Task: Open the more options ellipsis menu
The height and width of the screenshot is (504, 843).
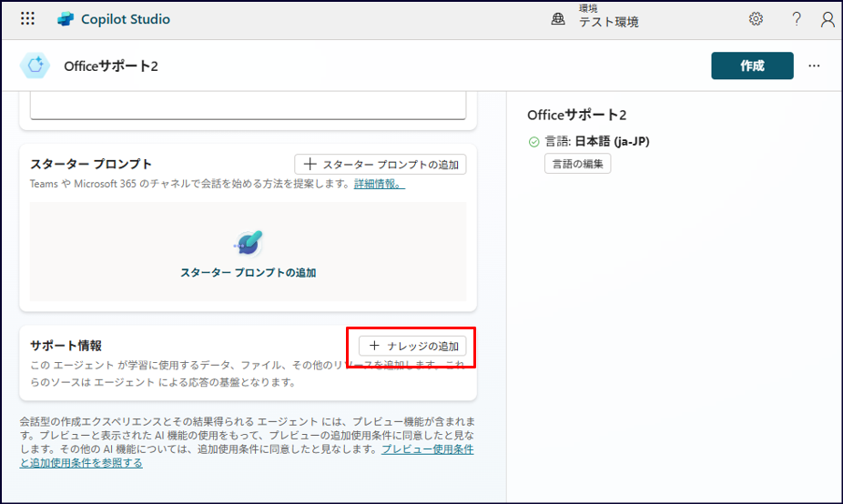Action: tap(814, 66)
